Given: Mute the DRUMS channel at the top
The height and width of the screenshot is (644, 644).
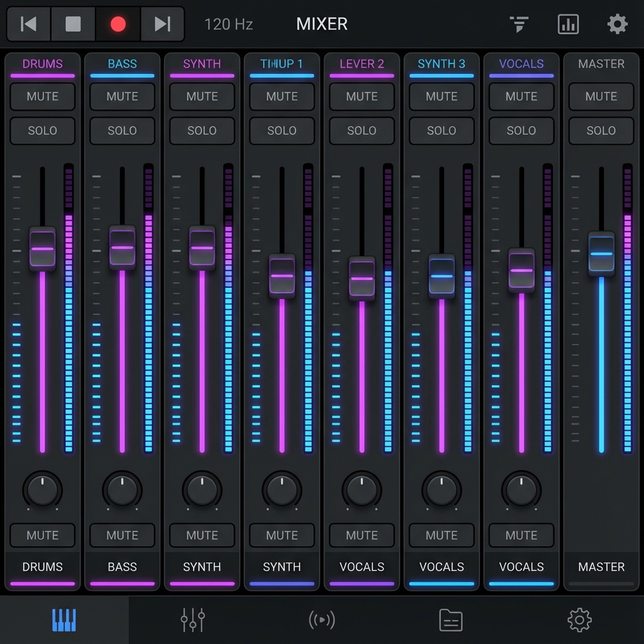Looking at the screenshot, I should pyautogui.click(x=42, y=97).
